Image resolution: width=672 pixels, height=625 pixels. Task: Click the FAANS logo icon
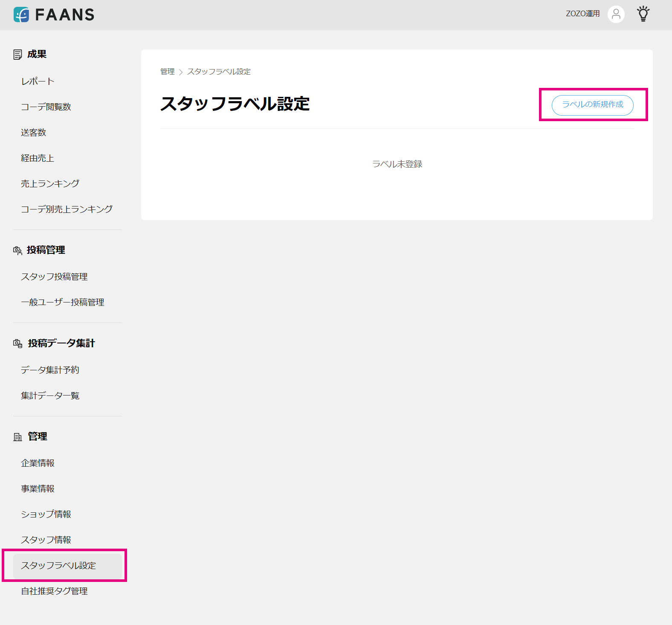click(x=21, y=15)
